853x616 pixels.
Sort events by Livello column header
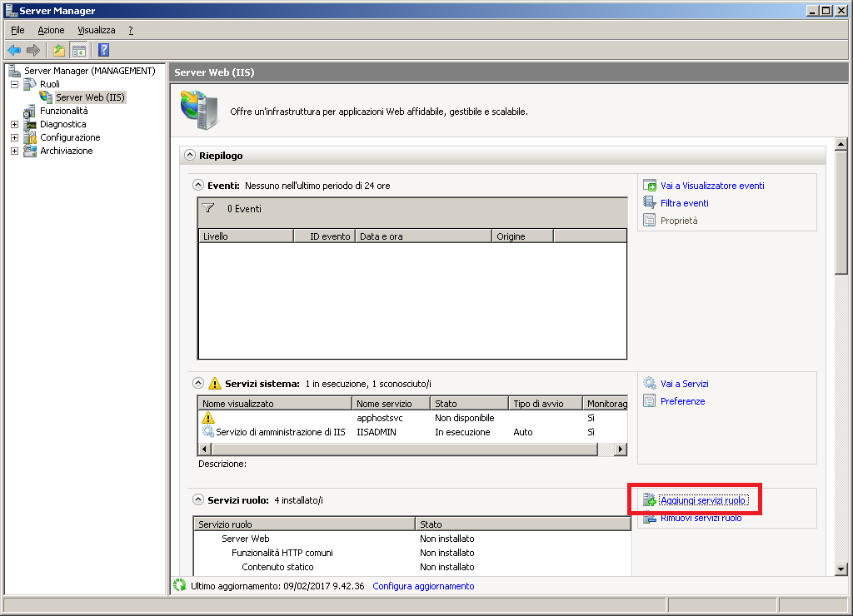tap(246, 236)
